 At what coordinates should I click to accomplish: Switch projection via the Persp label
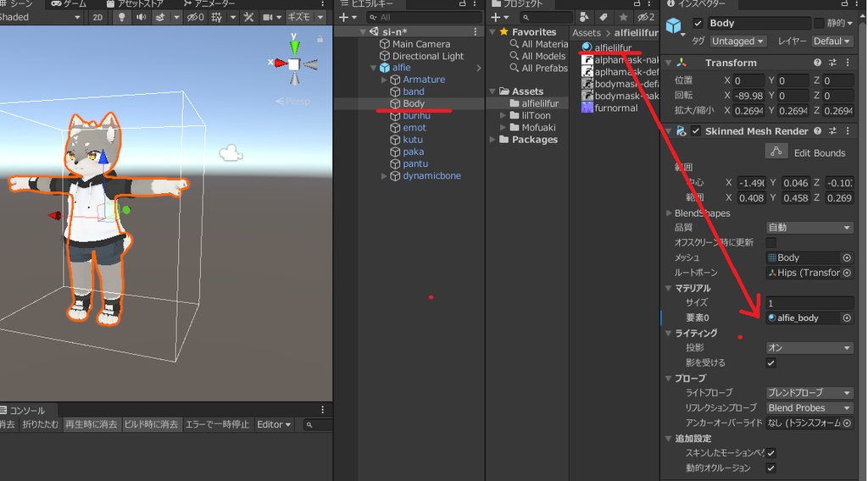tap(293, 101)
